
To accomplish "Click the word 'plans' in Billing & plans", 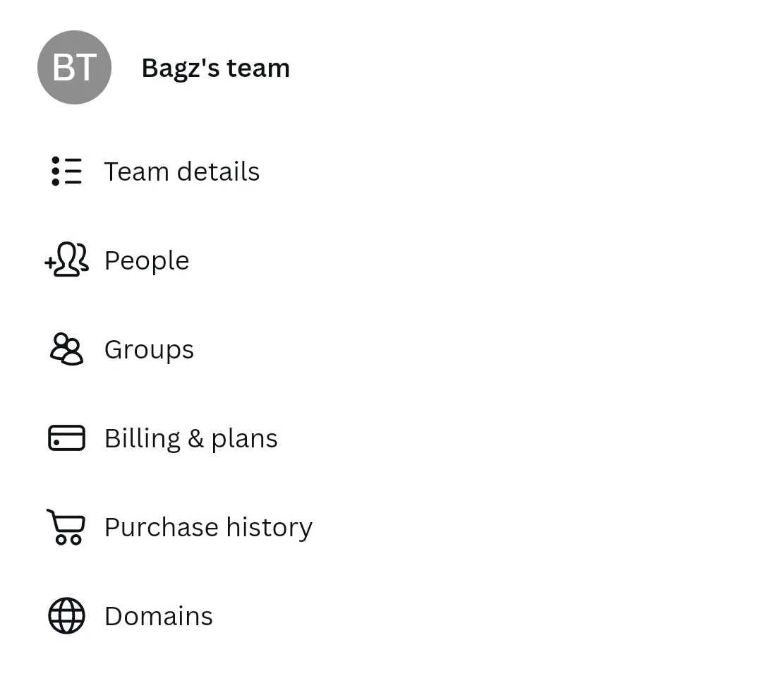I will [x=244, y=439].
